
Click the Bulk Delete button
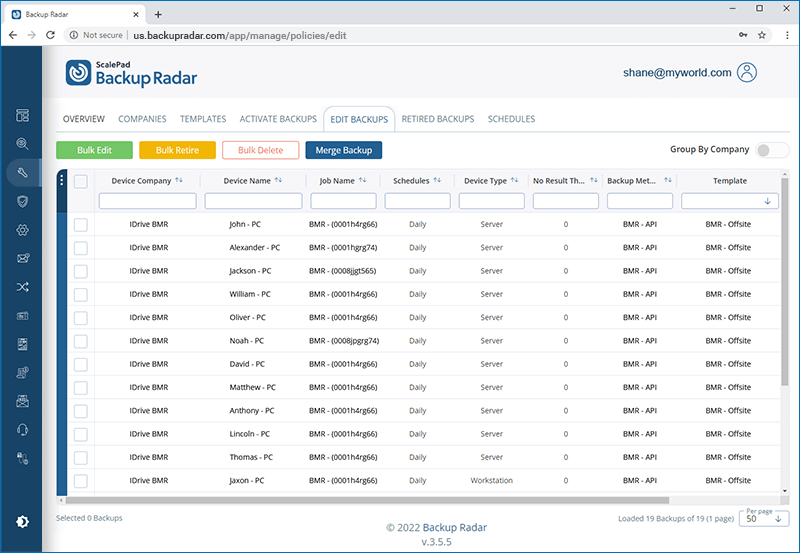point(261,150)
